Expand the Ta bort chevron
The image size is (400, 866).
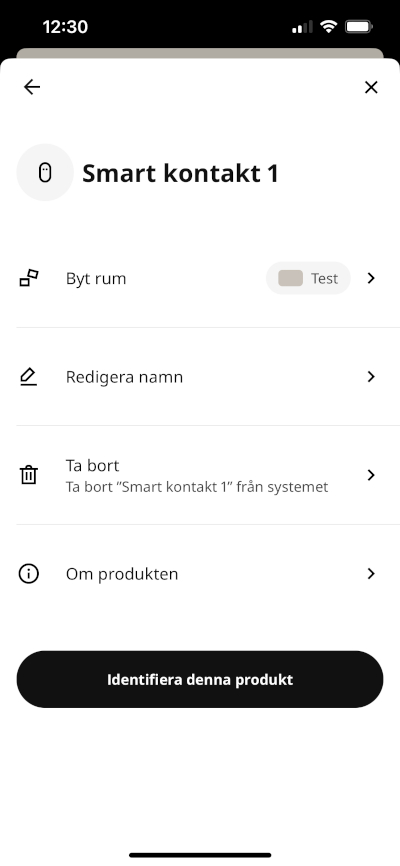371,475
